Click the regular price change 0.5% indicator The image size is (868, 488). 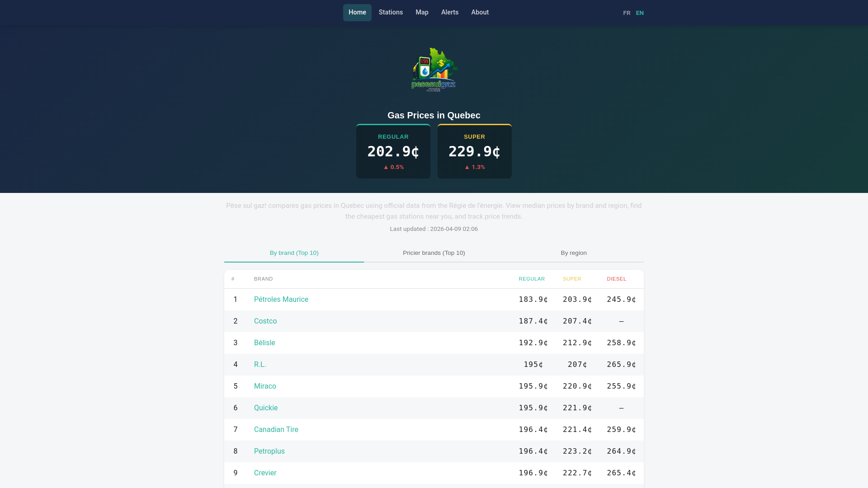(x=393, y=167)
